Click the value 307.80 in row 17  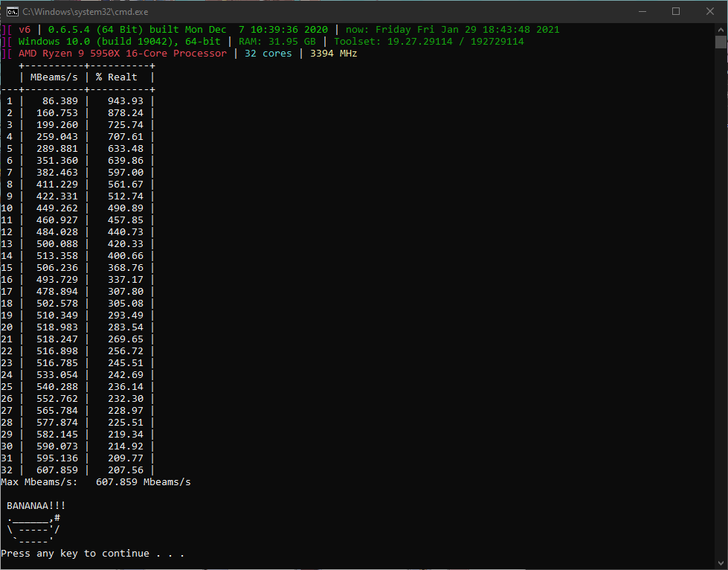126,292
